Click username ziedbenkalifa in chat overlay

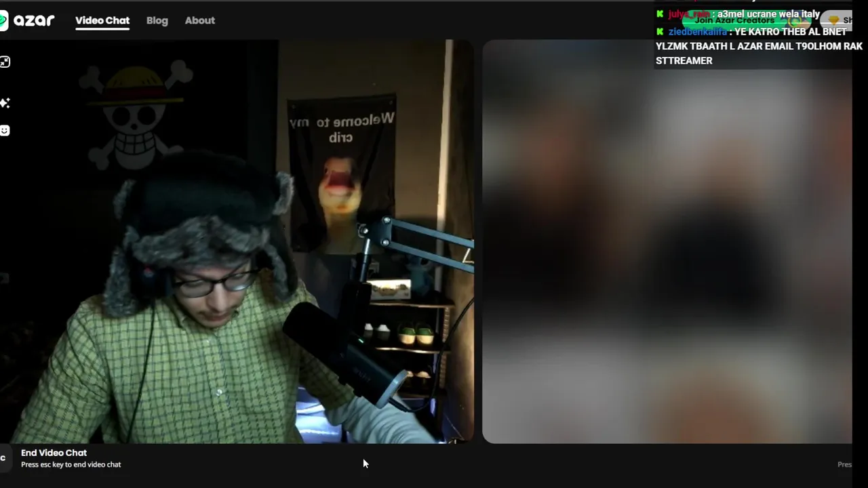pyautogui.click(x=697, y=32)
